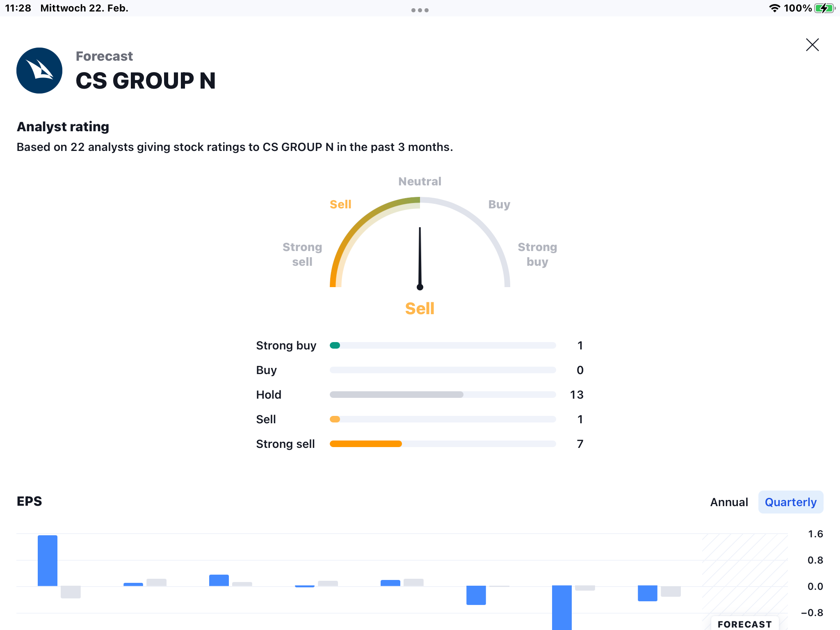Tap the Strong sell gauge label
This screenshot has width=840, height=630.
pyautogui.click(x=302, y=254)
